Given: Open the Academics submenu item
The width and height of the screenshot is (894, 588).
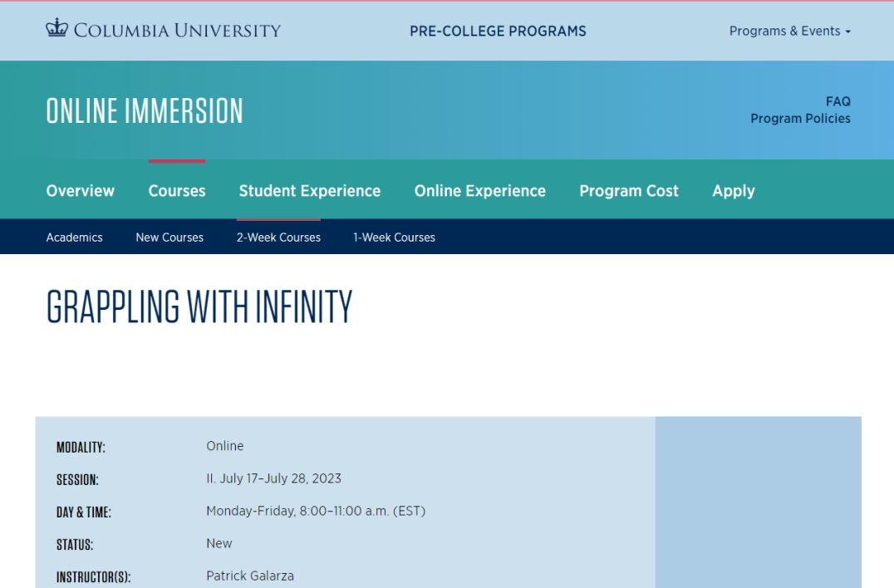Looking at the screenshot, I should 74,238.
